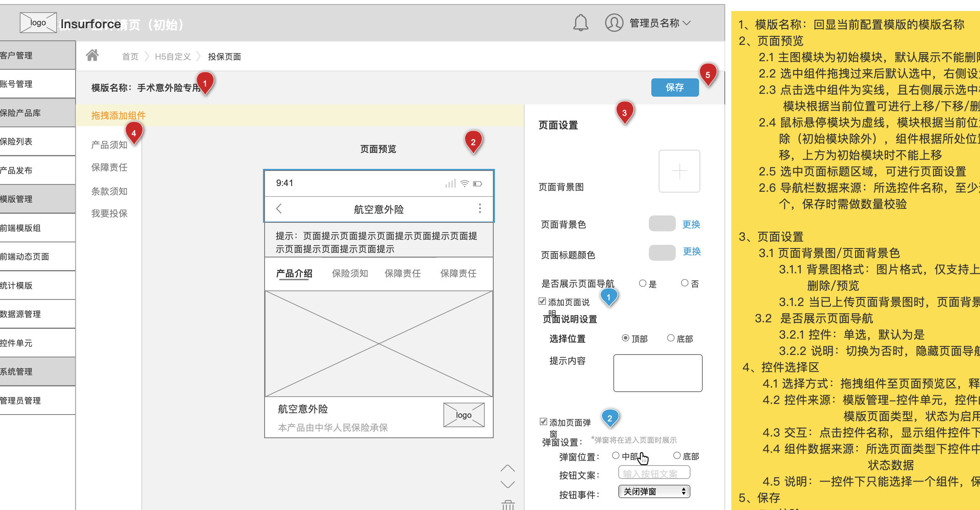Viewport: 980px width, 510px height.
Task: Click the 航空意外险 page title bar
Action: pyautogui.click(x=379, y=209)
